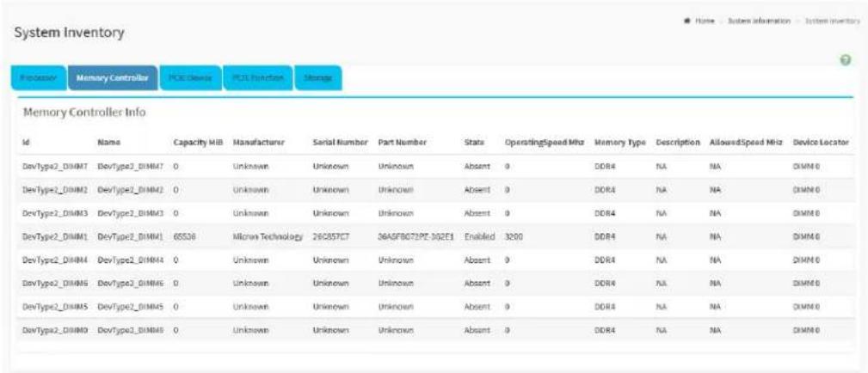
Task: Click the Device Locator column header
Action: tap(821, 142)
